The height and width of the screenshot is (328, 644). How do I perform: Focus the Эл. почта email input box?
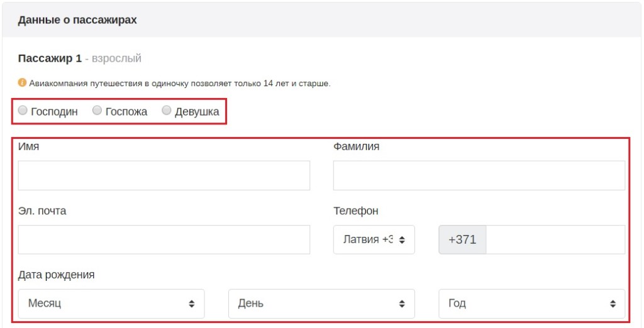(x=164, y=239)
